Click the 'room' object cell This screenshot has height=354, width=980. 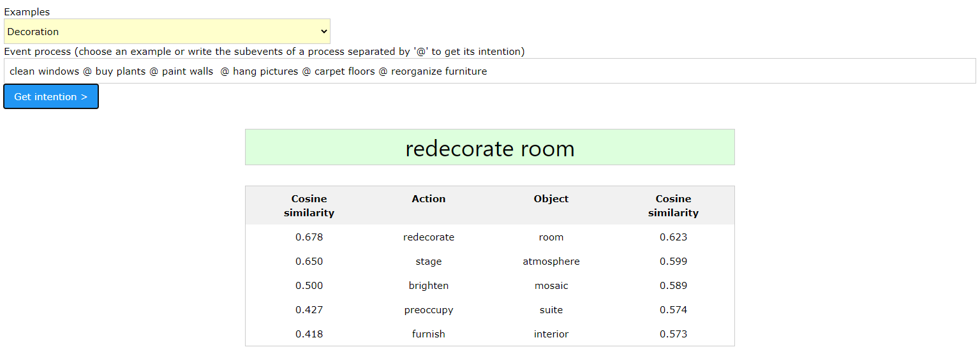coord(551,237)
